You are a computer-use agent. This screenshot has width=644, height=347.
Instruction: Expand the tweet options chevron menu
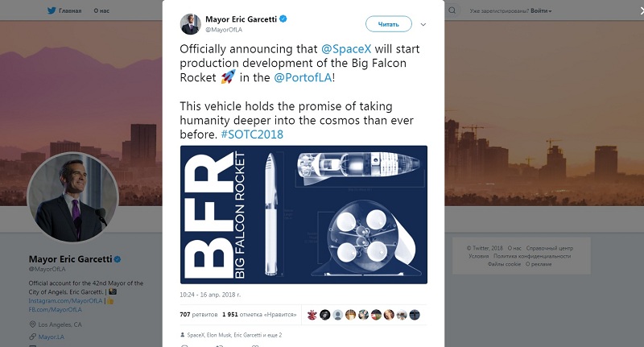click(x=423, y=25)
